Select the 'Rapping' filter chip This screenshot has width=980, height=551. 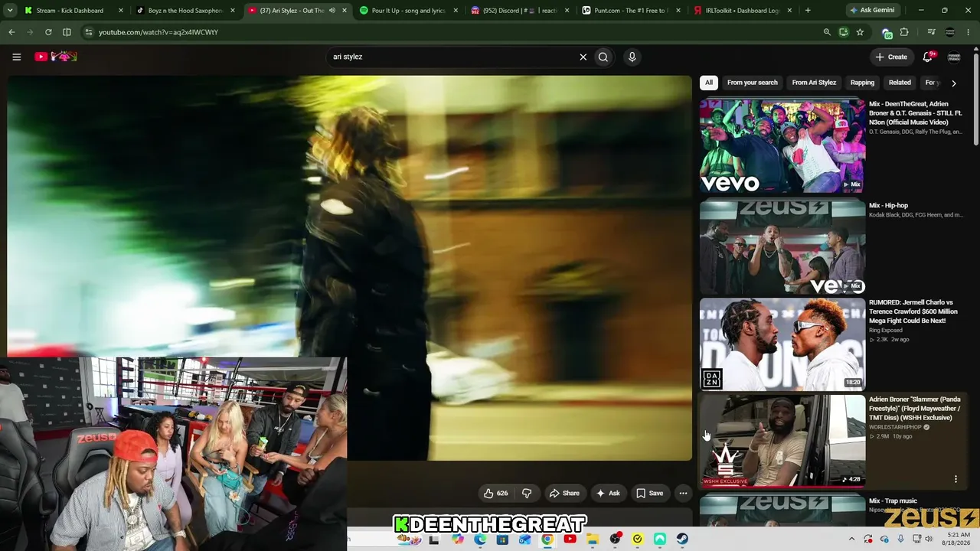click(862, 83)
